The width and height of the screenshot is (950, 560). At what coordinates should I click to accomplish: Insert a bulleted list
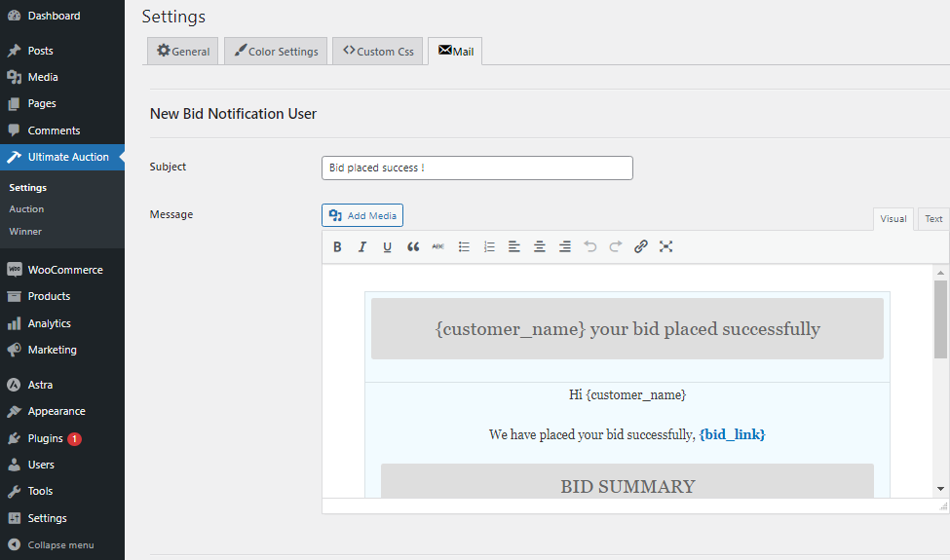pos(464,246)
